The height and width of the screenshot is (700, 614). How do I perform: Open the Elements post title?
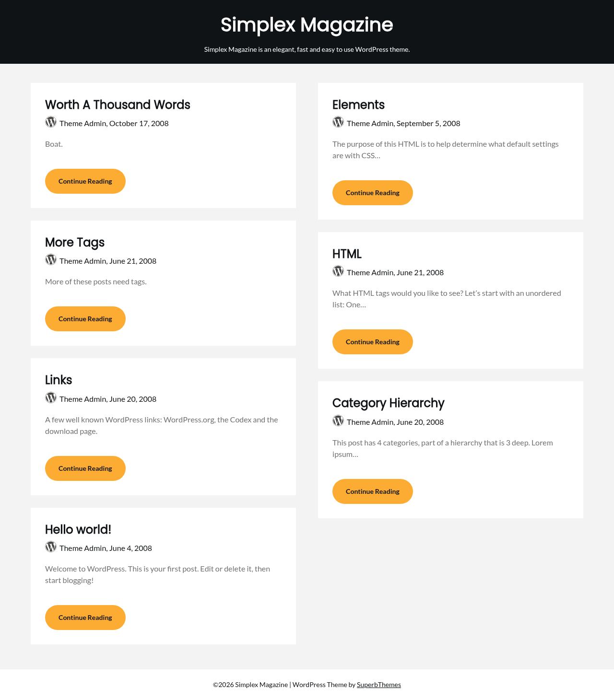pos(358,105)
